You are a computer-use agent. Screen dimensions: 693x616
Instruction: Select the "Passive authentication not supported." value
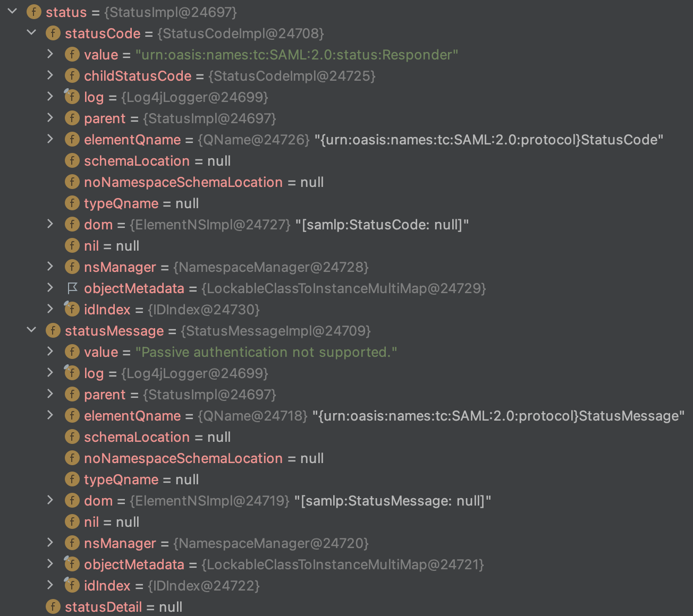click(266, 352)
